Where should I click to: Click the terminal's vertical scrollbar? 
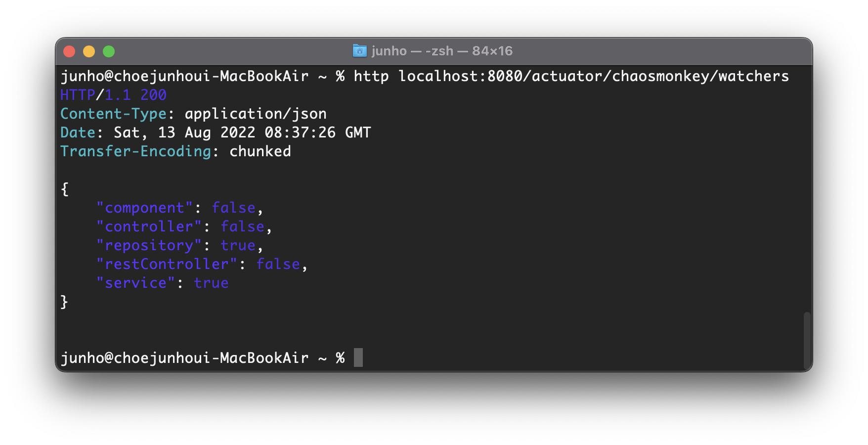tap(807, 340)
